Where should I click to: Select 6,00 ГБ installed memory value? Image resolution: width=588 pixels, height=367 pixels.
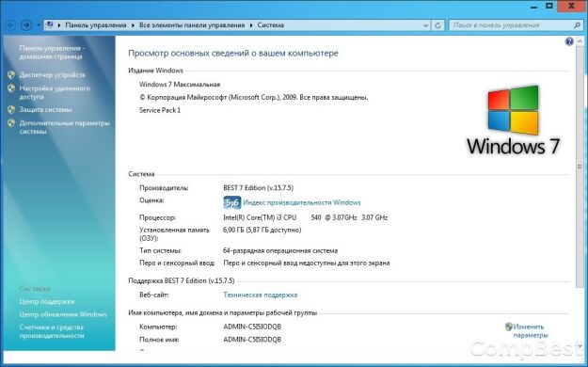pyautogui.click(x=262, y=230)
